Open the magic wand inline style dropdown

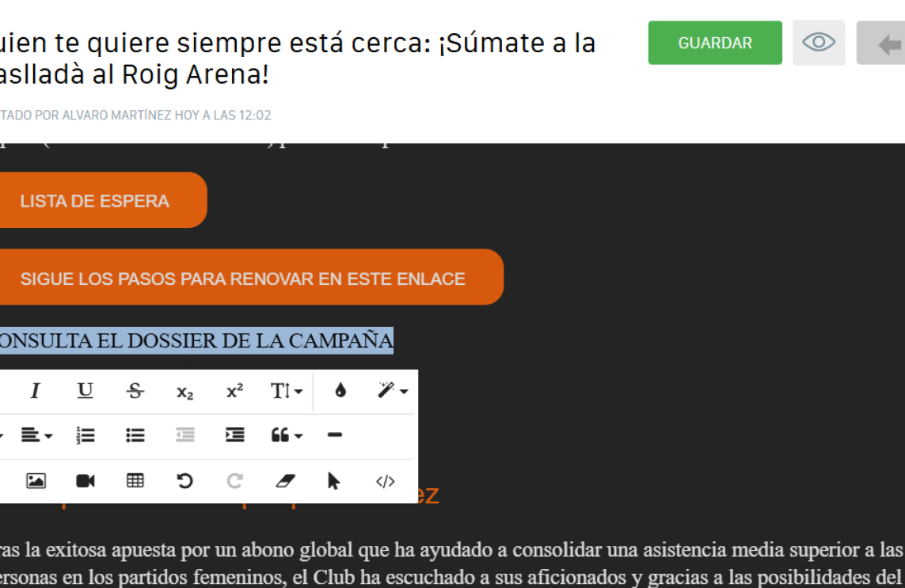[x=392, y=391]
